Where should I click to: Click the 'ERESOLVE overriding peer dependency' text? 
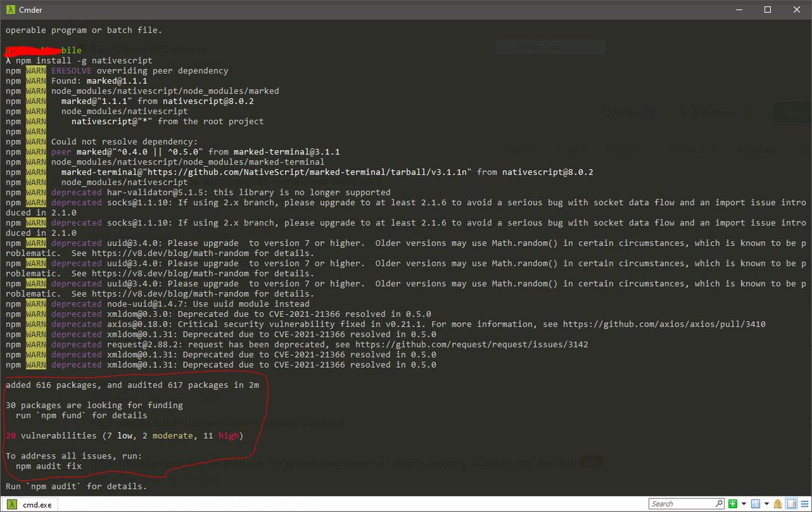140,70
